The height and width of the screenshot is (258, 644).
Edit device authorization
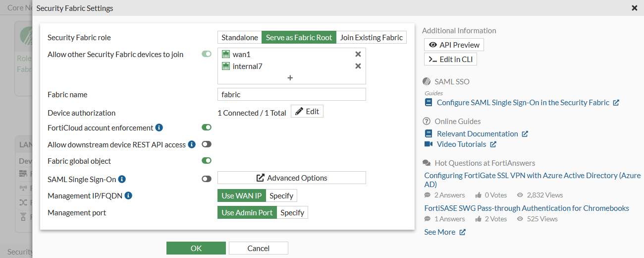point(307,112)
